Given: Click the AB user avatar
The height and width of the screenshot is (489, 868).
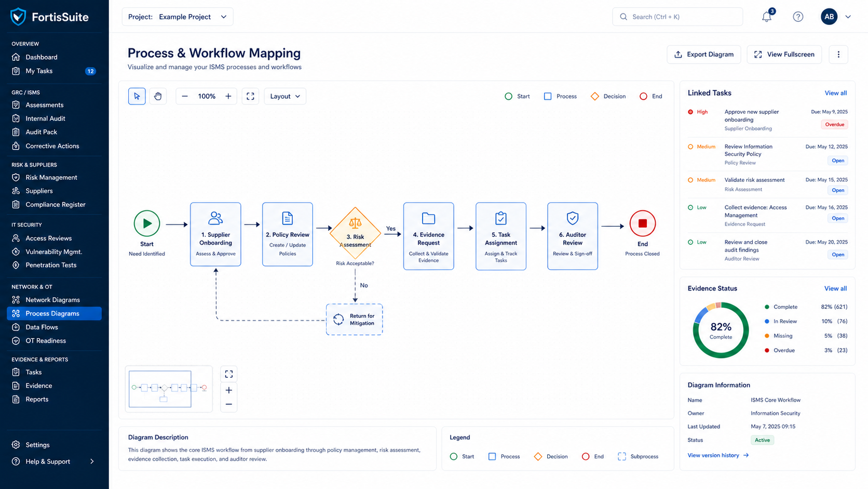Looking at the screenshot, I should click(x=829, y=17).
